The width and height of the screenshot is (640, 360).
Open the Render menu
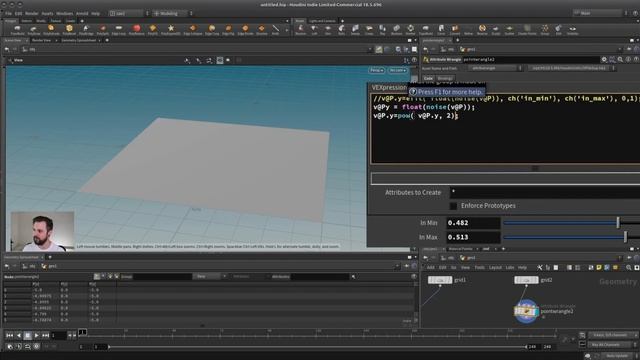click(31, 13)
